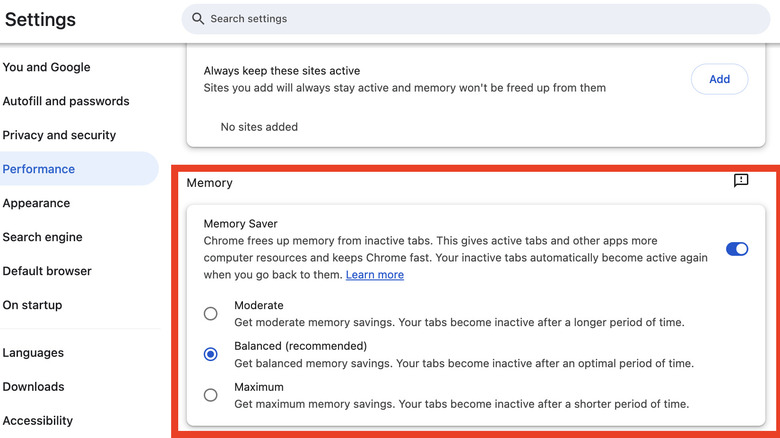Open Appearance settings

click(x=36, y=203)
